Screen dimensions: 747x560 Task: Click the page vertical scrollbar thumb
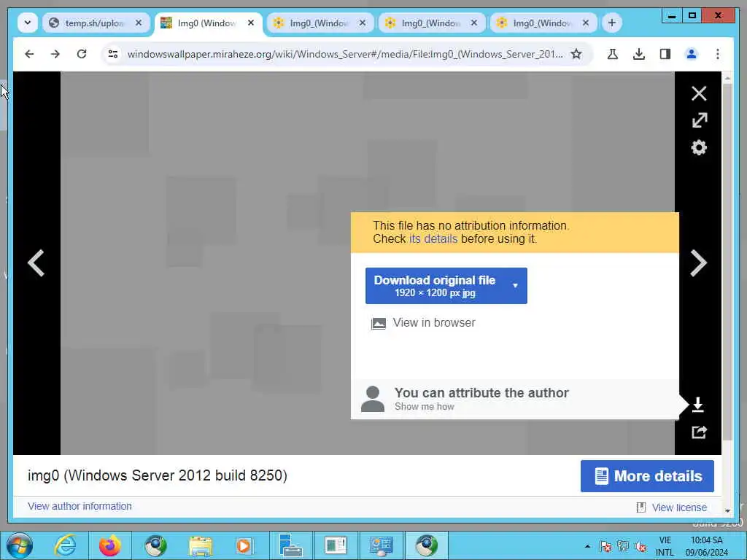[727, 262]
